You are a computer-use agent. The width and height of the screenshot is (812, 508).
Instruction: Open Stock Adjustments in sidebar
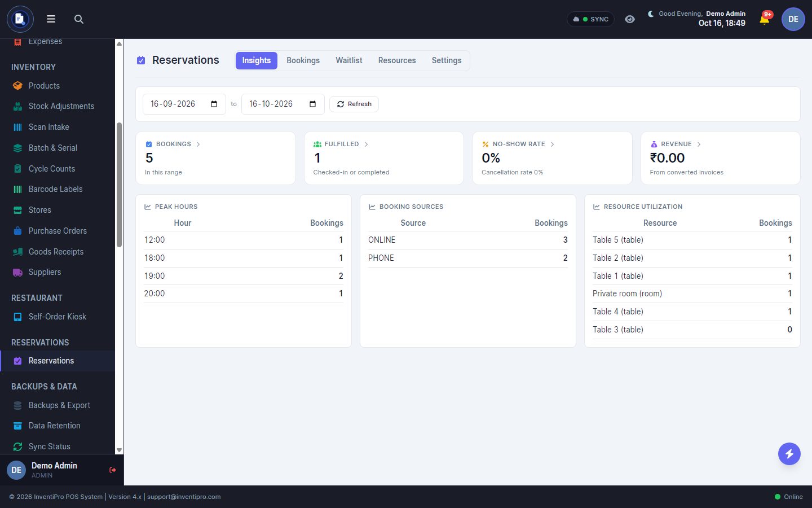tap(58, 106)
